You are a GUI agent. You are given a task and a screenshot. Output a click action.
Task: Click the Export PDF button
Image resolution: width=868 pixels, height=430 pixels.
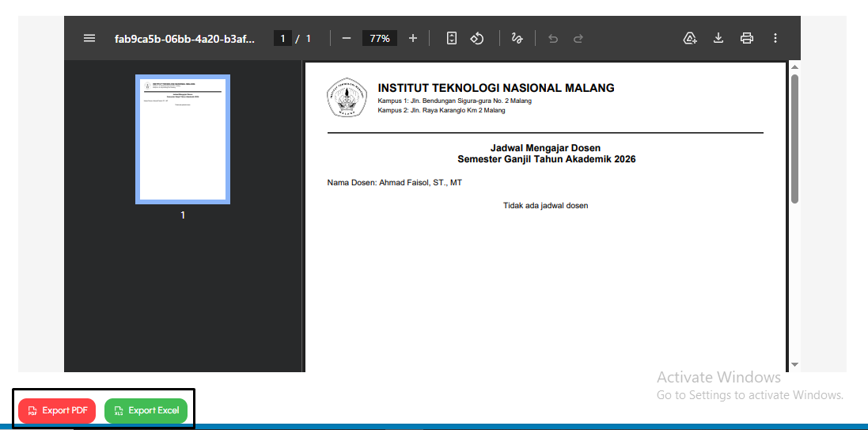point(57,411)
